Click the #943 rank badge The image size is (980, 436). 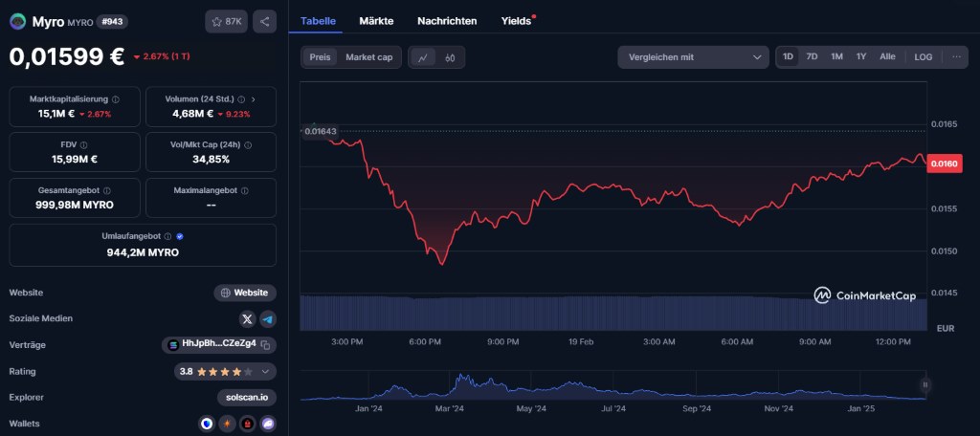[x=113, y=22]
